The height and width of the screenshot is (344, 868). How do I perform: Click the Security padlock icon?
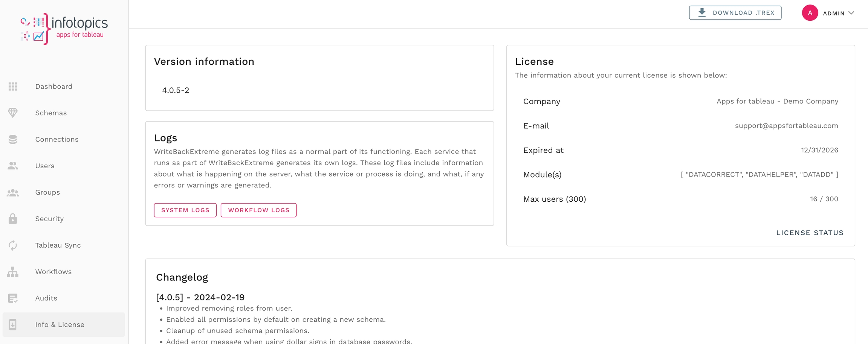point(13,219)
